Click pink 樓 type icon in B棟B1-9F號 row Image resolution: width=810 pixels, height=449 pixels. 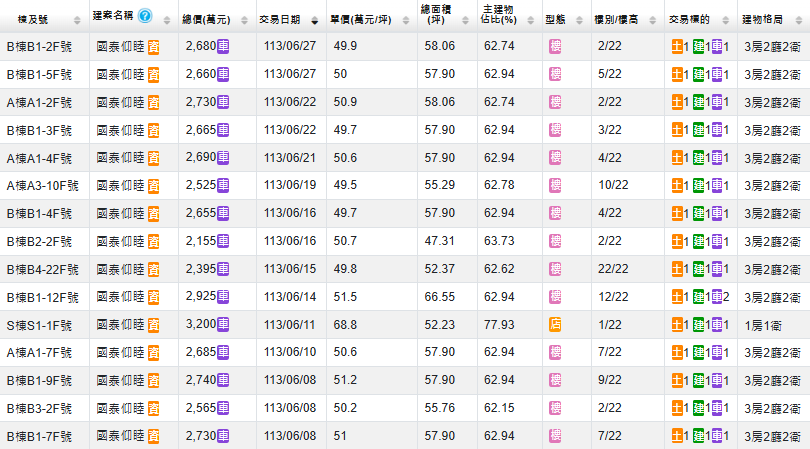(555, 381)
